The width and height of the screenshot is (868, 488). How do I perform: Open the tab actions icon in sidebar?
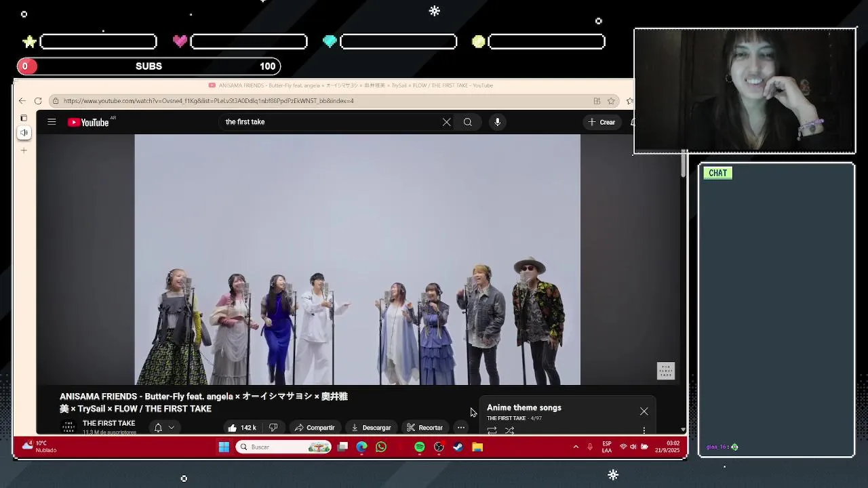click(24, 118)
